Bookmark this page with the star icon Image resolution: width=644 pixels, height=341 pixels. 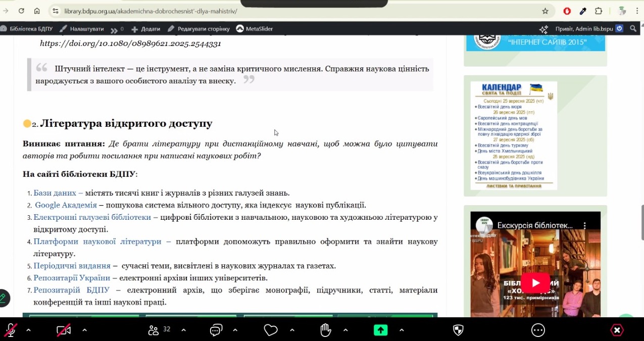(x=545, y=11)
